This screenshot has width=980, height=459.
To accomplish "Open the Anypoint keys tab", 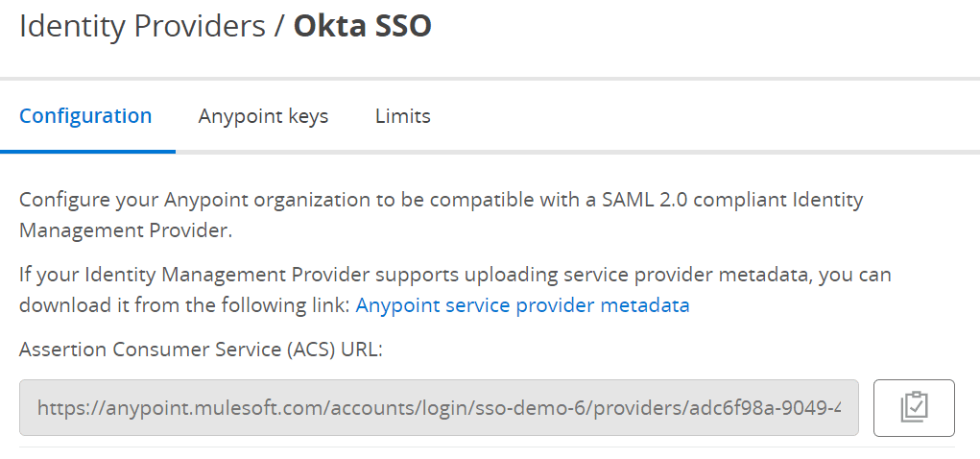I will (x=263, y=116).
